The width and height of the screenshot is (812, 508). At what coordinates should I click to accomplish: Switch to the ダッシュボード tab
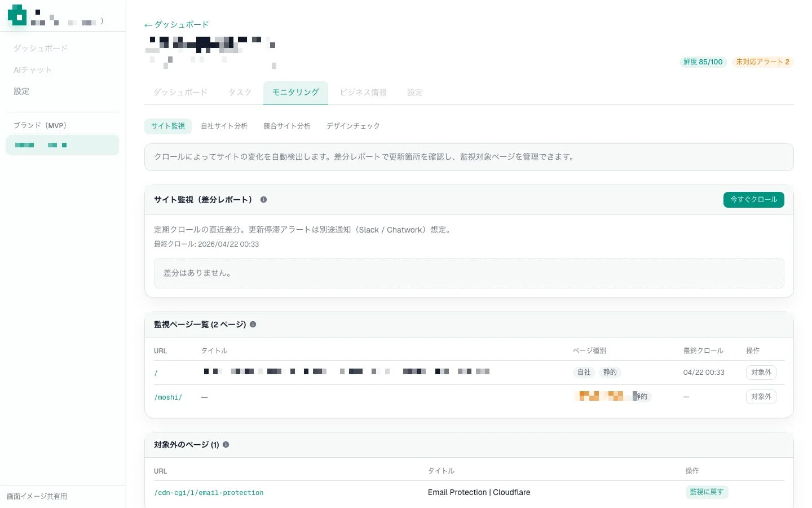(180, 93)
